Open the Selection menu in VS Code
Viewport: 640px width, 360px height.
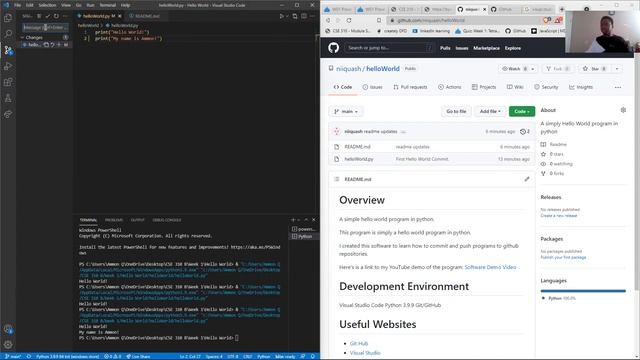tap(47, 5)
